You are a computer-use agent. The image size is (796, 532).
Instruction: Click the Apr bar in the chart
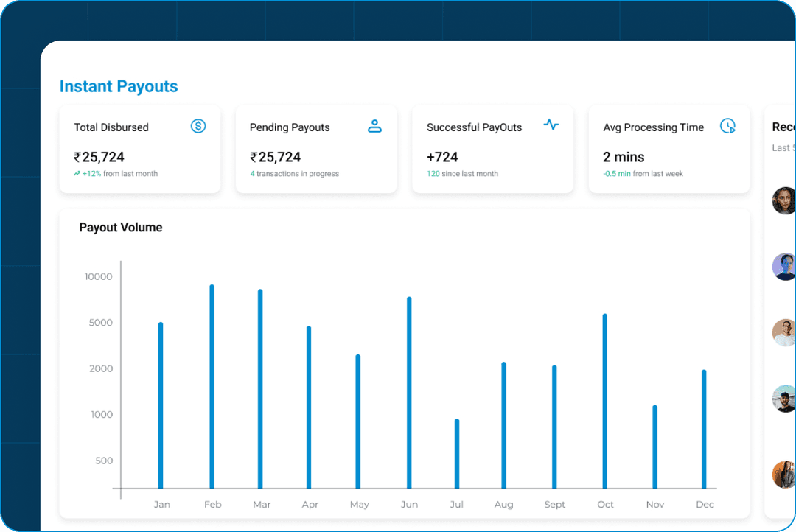click(309, 407)
